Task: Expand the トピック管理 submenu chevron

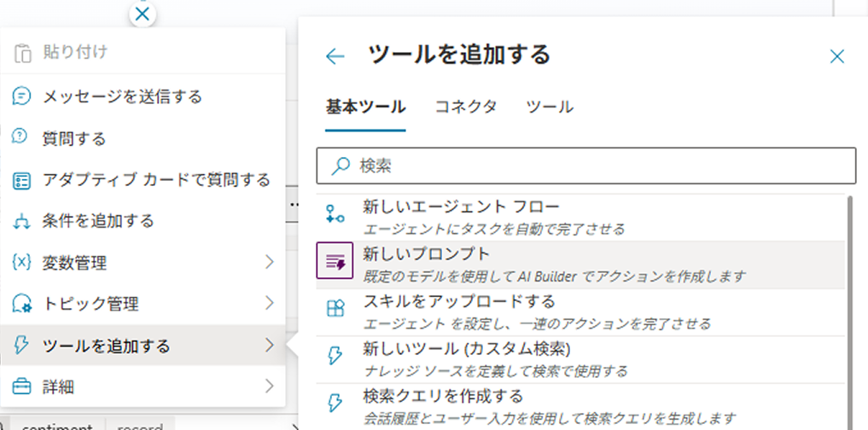Action: point(269,303)
